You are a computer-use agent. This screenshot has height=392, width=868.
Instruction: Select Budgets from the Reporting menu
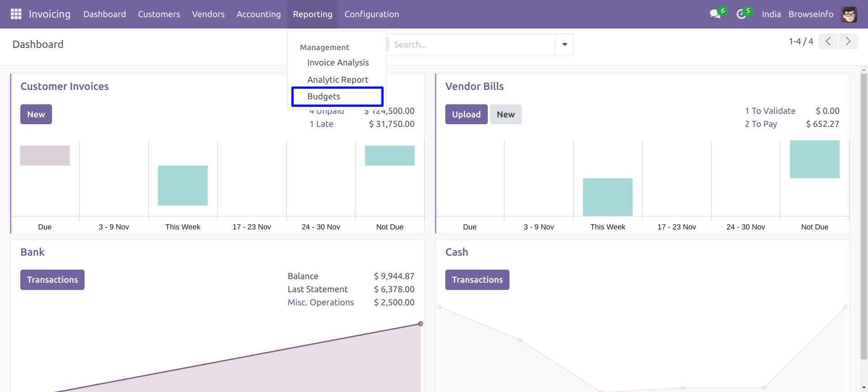[x=324, y=97]
